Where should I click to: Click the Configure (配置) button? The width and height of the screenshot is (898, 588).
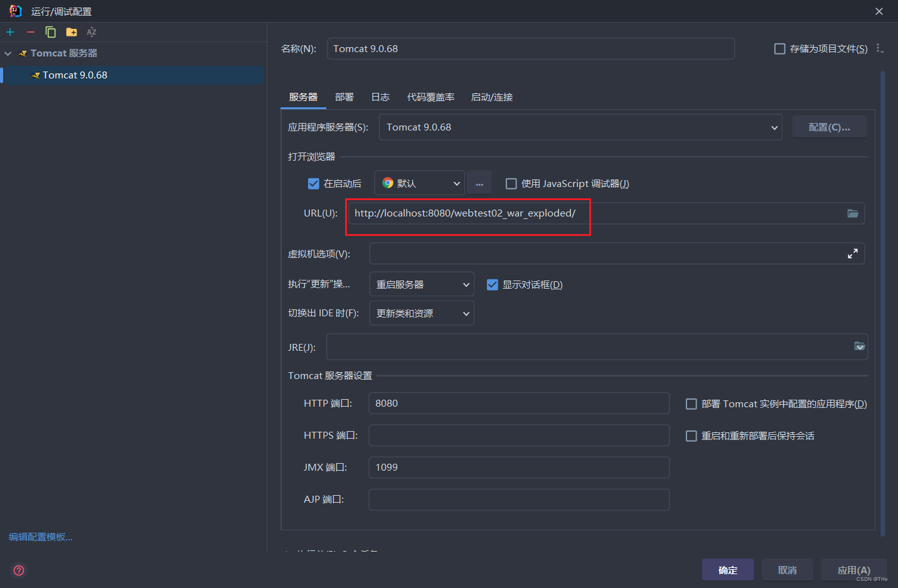[829, 127]
